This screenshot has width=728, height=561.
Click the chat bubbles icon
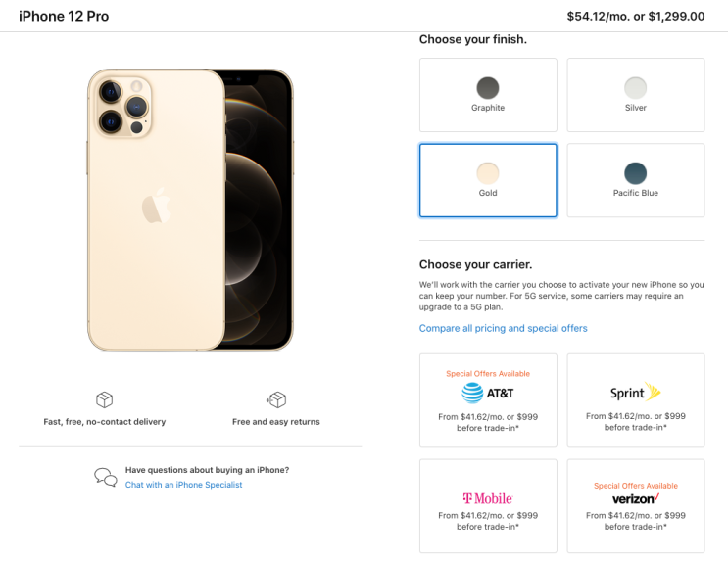coord(106,477)
